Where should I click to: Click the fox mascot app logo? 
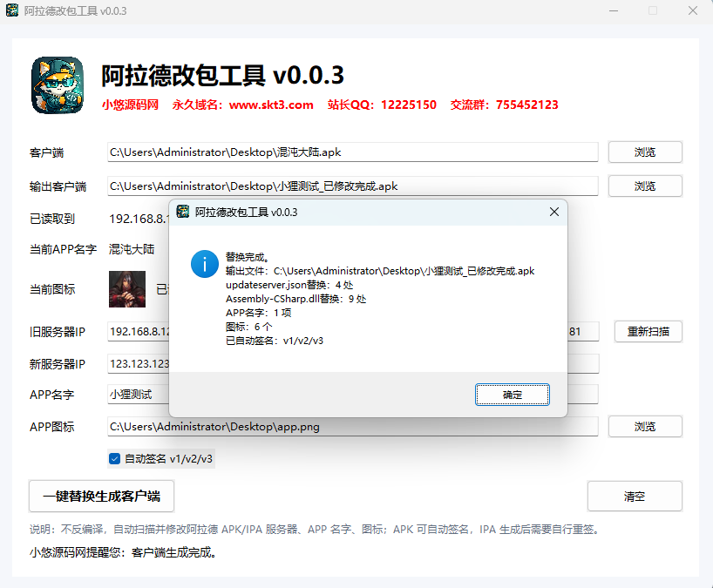click(58, 85)
